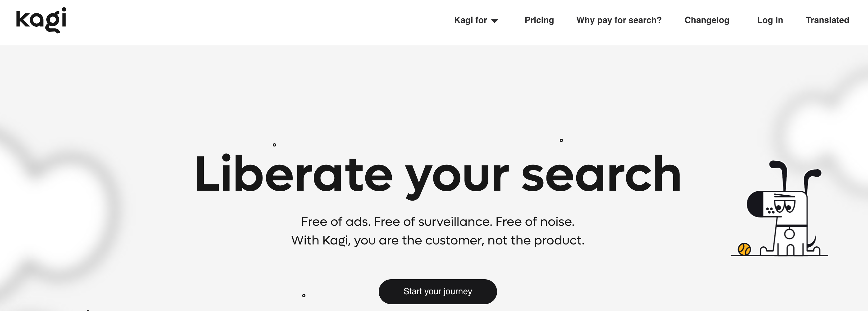868x311 pixels.
Task: Click the orange ball beside the dog
Action: (744, 249)
